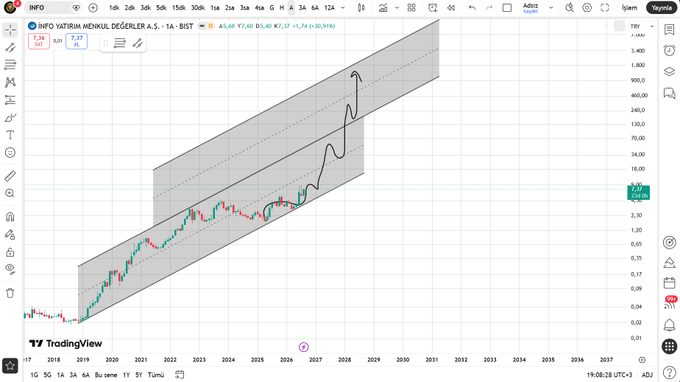Select the brush drawing tool
Screen dimensions: 680x382
tap(10, 118)
